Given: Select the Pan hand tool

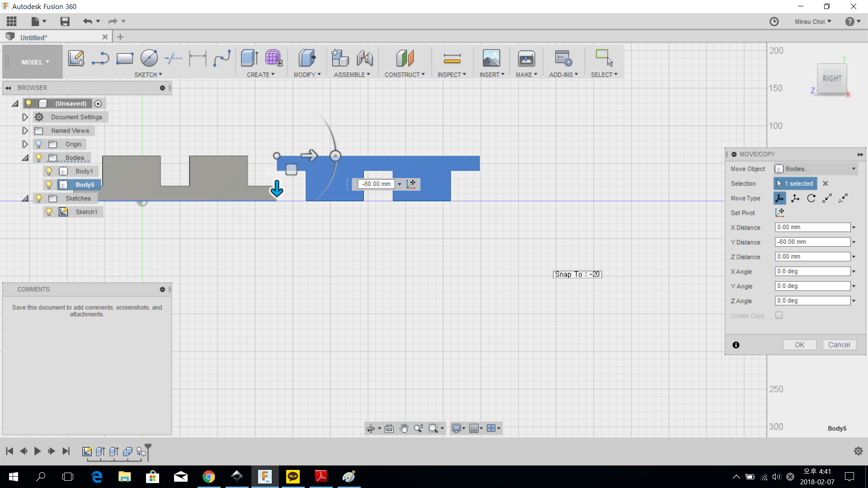Looking at the screenshot, I should pyautogui.click(x=404, y=428).
